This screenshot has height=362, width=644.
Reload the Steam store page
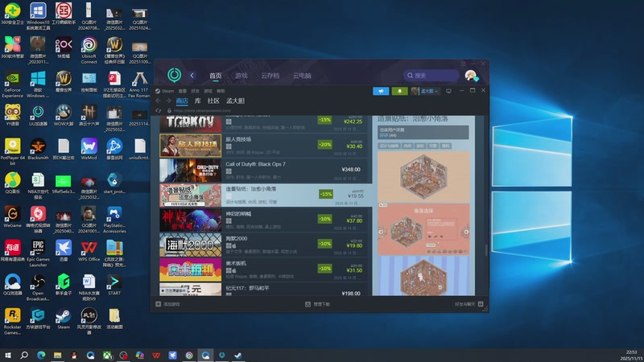pos(159,110)
